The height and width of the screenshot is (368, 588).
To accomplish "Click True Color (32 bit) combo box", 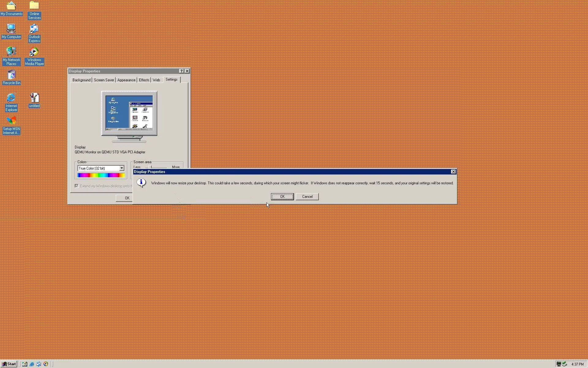I will 98,168.
